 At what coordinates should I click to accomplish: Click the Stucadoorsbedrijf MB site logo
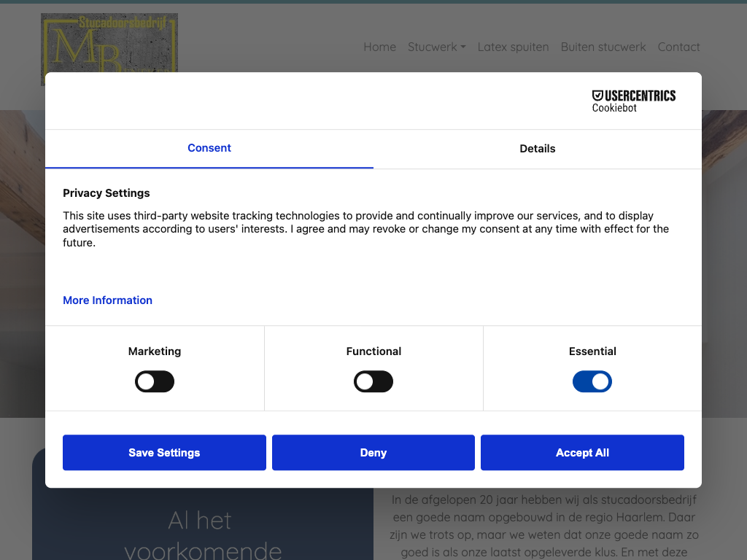click(x=109, y=42)
